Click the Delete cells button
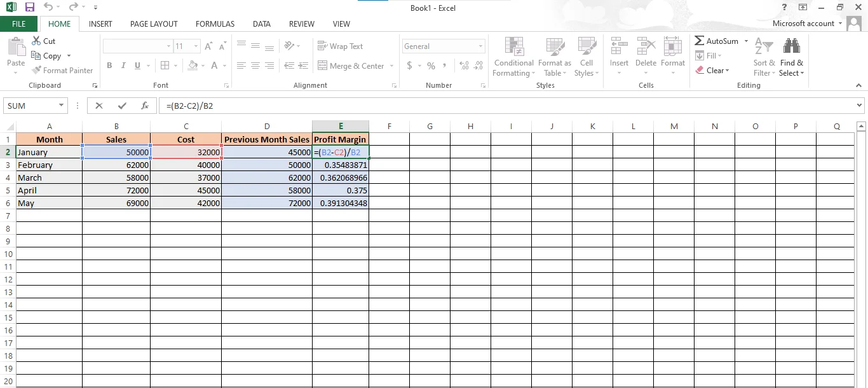This screenshot has width=868, height=388. [646, 56]
